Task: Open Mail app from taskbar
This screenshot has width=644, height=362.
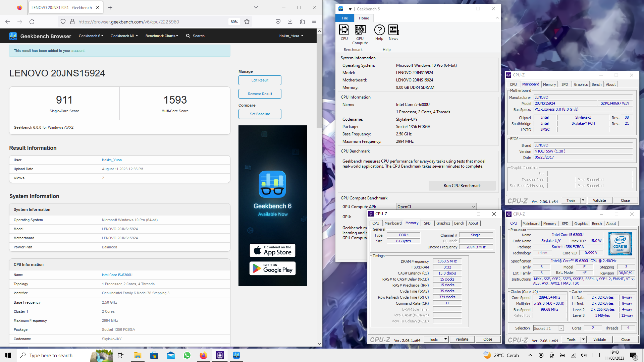Action: tap(171, 355)
